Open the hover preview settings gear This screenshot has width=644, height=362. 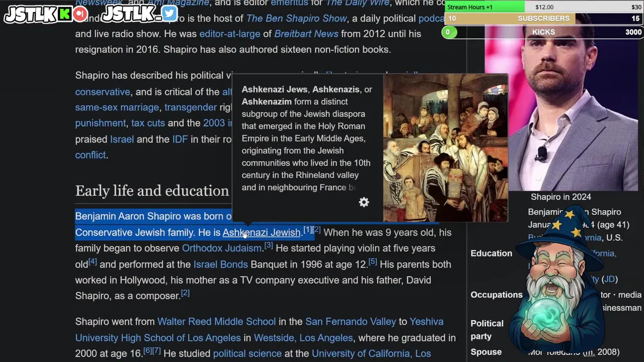click(x=364, y=202)
